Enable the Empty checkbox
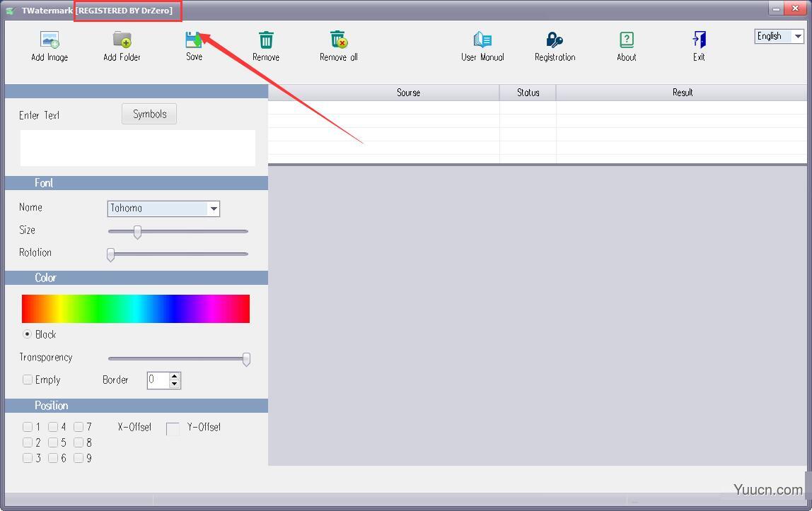812x511 pixels. click(x=28, y=380)
